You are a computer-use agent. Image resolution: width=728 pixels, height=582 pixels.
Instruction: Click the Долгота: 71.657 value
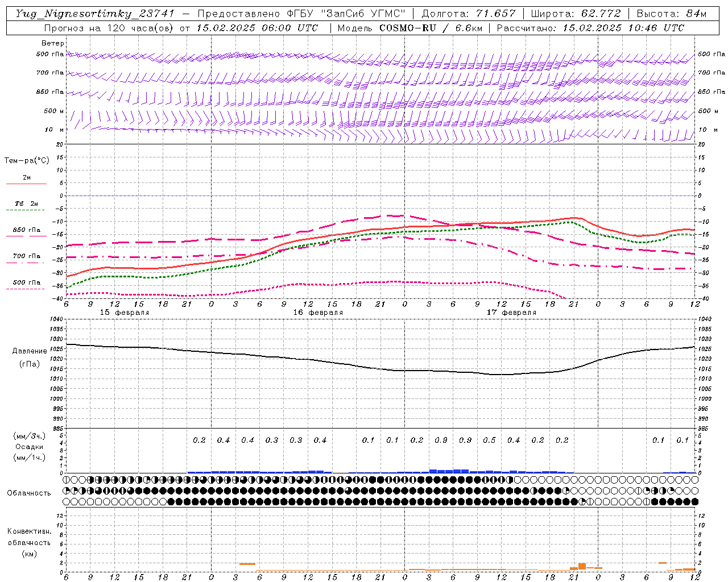pos(469,14)
